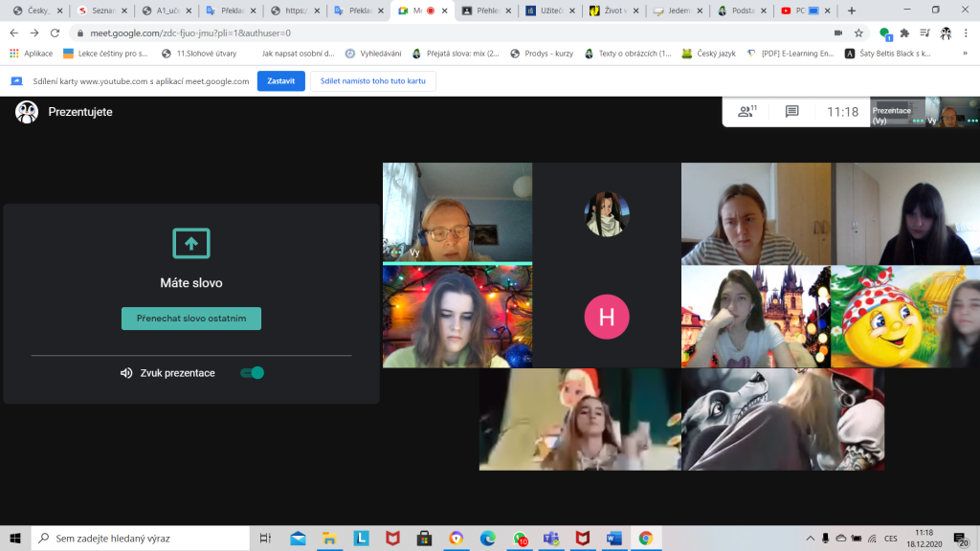Open the Texty o obrázcích bookmark
This screenshot has height=551, width=980.
pyautogui.click(x=628, y=54)
